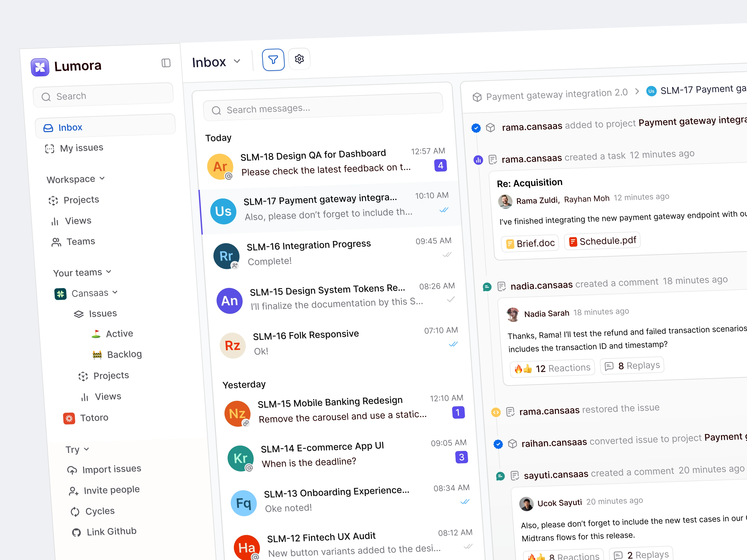Click the Backlog barrier icon
The width and height of the screenshot is (747, 560).
[x=97, y=355]
